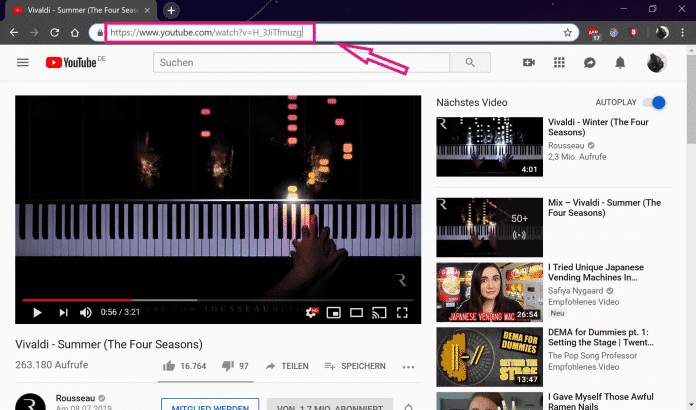
Task: Enter fullscreen mode in the video player
Action: [x=402, y=313]
